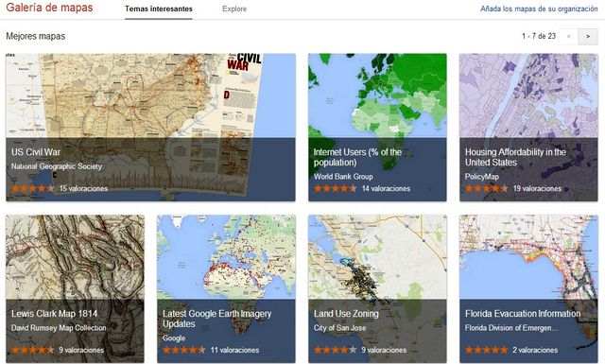Click Añada los mapas de su organización link
Screen dimensions: 605x364
[x=539, y=9]
